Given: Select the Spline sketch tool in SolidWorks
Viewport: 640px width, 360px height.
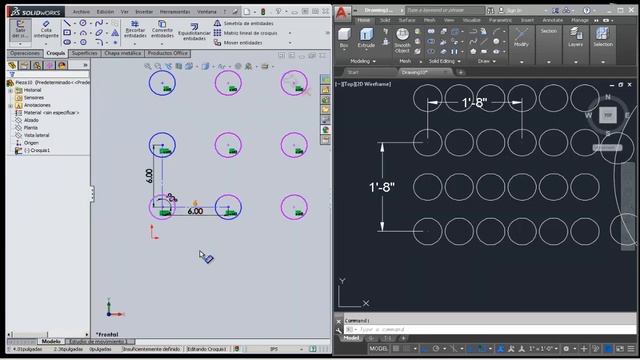Looking at the screenshot, I should point(99,23).
